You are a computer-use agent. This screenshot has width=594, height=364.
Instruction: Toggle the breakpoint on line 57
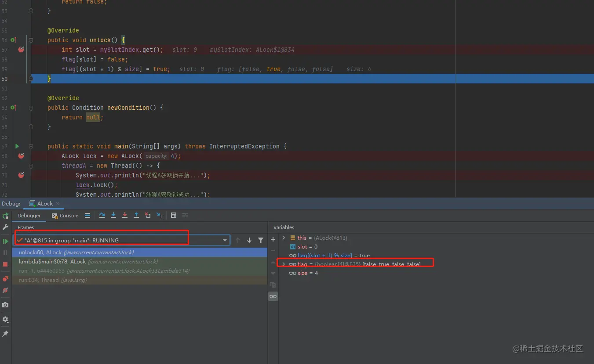21,50
